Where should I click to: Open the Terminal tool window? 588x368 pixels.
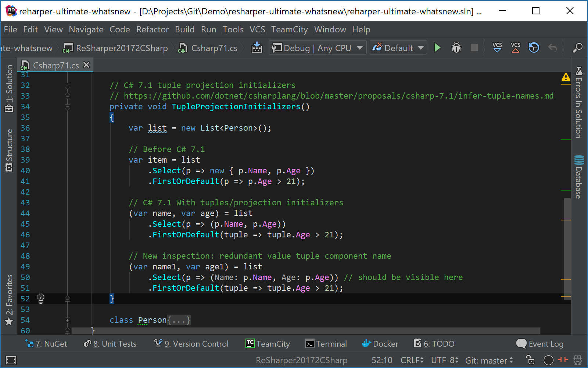pos(326,344)
